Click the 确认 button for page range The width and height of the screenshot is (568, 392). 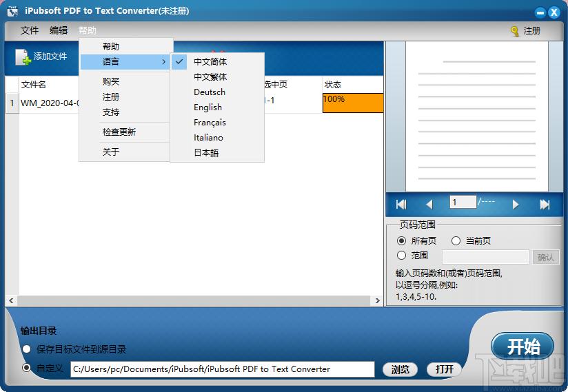point(545,257)
